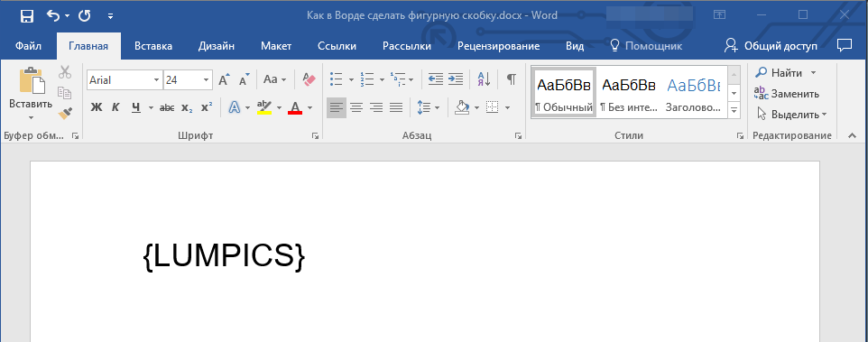
Task: Increase paragraph indent
Action: point(456,79)
